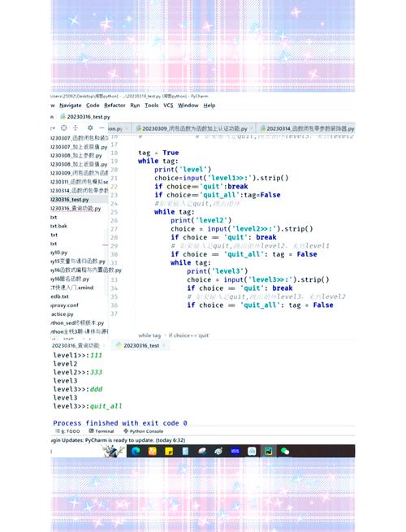This screenshot has width=406, height=532.
Task: Click console text 'Process finished with exit code 0'
Action: 120,423
